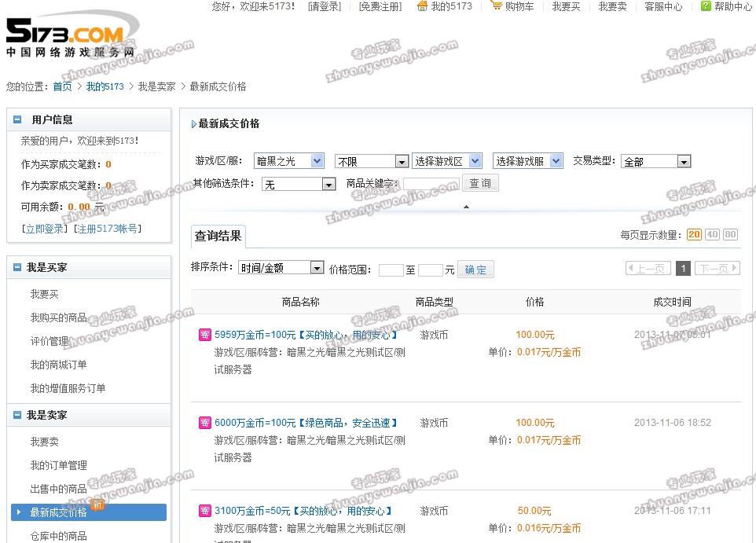756x543 pixels.
Task: Open the 不限 dropdown
Action: point(372,162)
